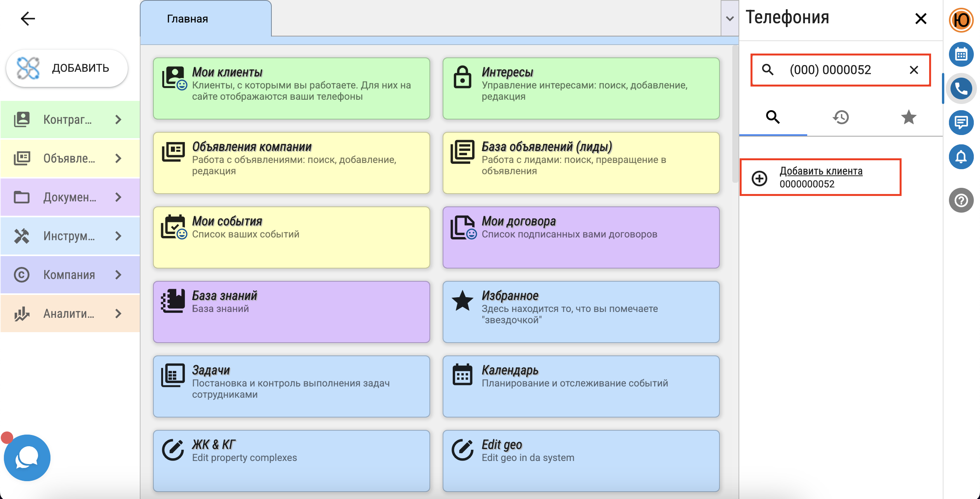Click the Инструменты tools icon in sidebar
The image size is (980, 499).
click(x=22, y=236)
